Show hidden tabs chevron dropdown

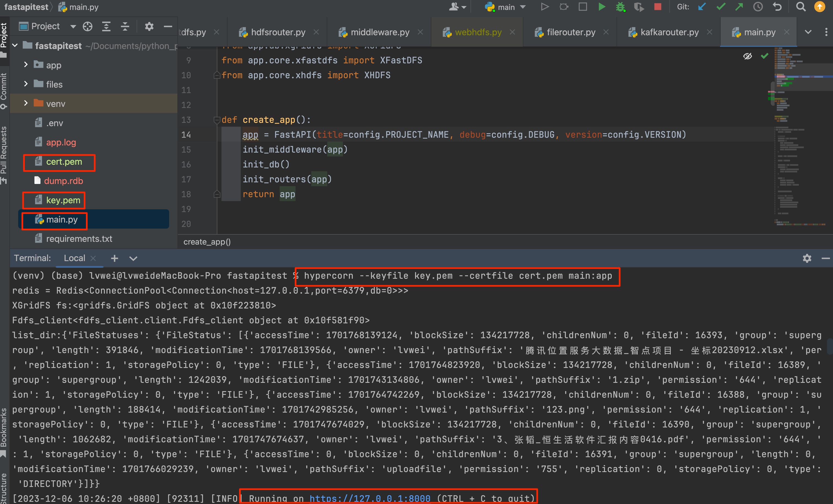pos(808,32)
